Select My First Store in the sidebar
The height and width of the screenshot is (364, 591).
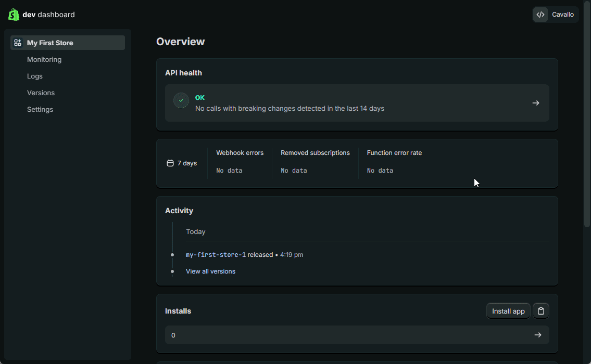click(x=50, y=43)
